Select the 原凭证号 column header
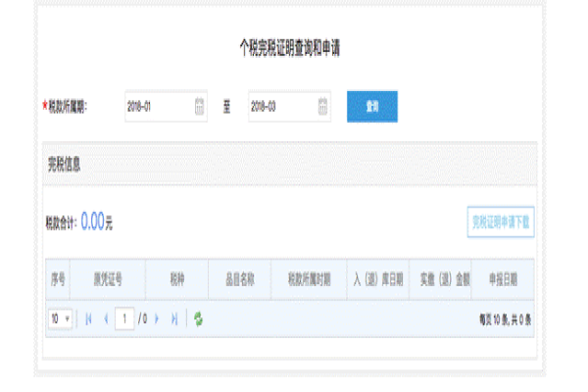 point(108,279)
